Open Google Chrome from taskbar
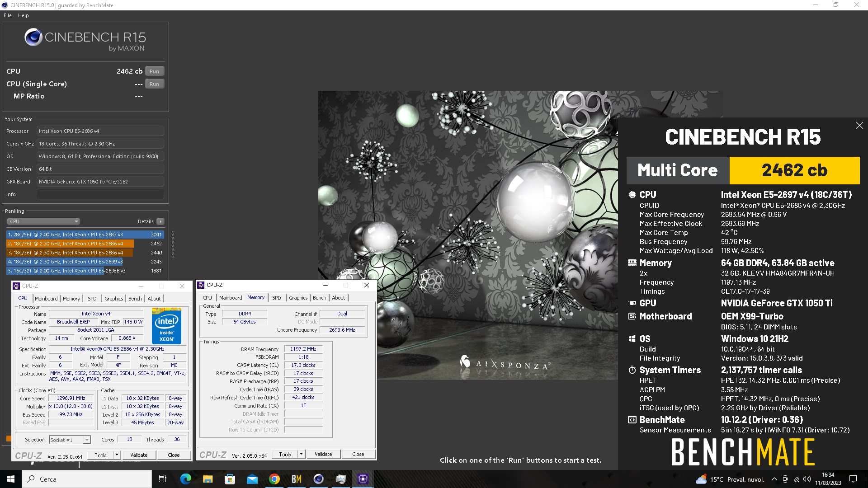The height and width of the screenshot is (488, 868). point(274,479)
